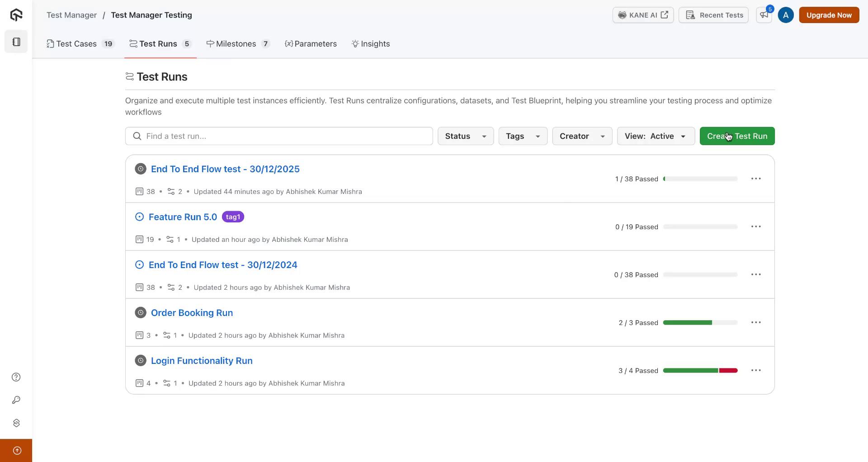
Task: Click configurations icon in Order Booking Run row
Action: click(167, 335)
